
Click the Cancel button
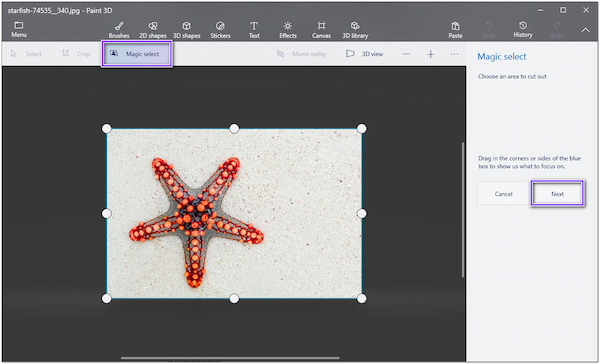coord(504,194)
